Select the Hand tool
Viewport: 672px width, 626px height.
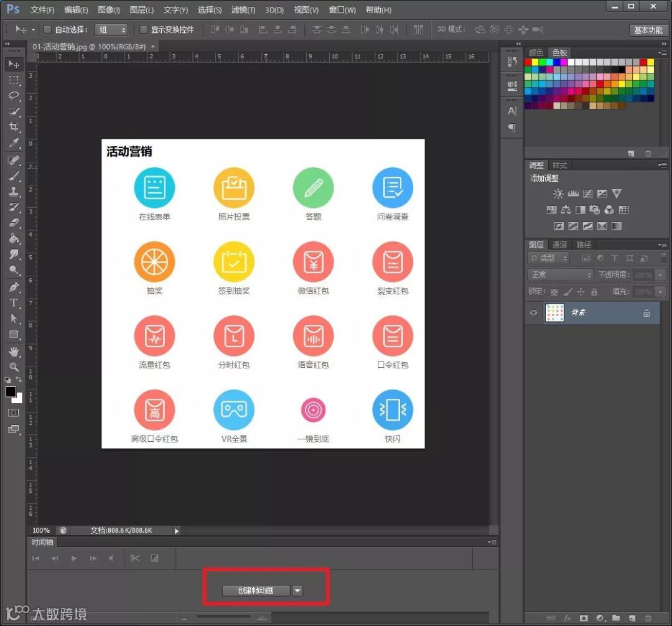pos(14,352)
